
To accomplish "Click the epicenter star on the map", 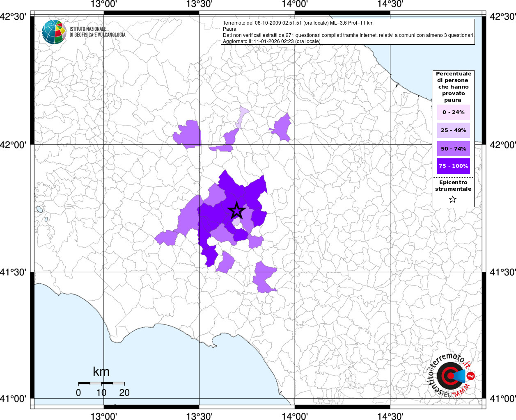I will point(237,211).
